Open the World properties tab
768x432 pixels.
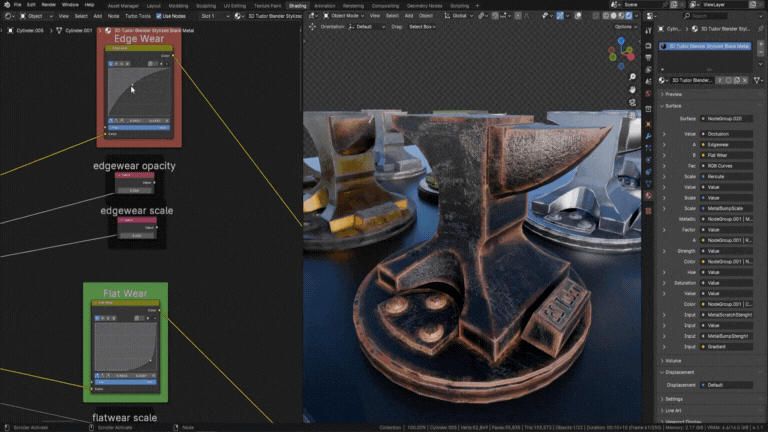tap(648, 94)
